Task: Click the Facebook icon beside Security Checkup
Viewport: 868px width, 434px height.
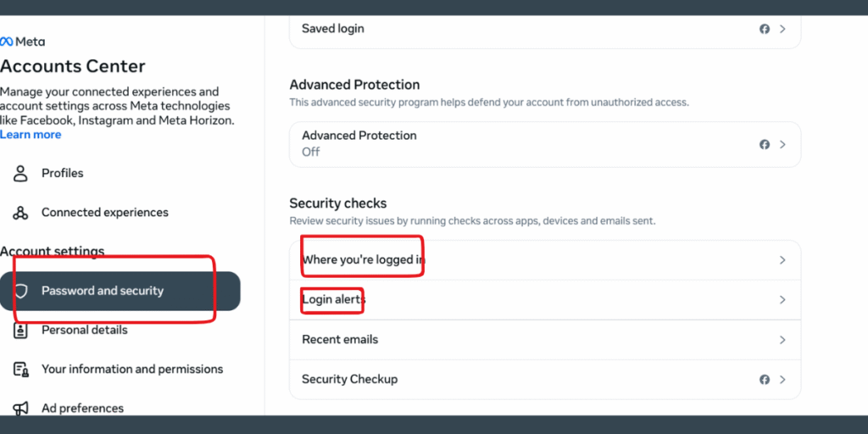Action: tap(765, 380)
